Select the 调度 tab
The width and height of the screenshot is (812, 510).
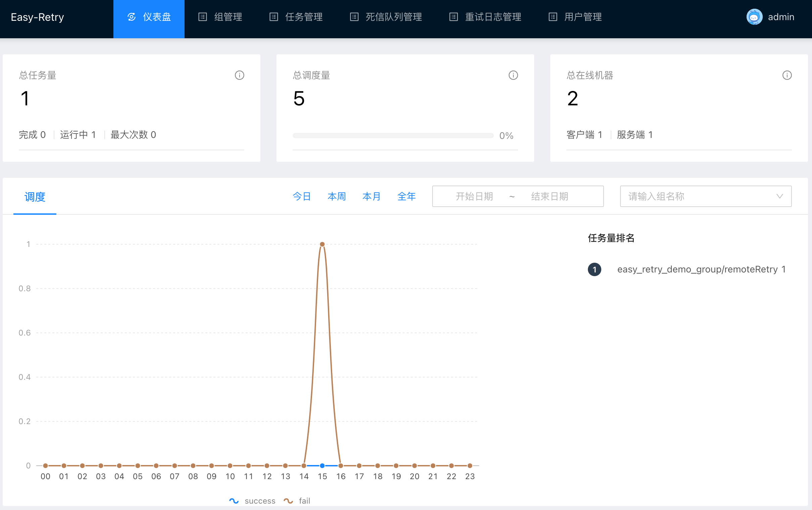point(35,197)
